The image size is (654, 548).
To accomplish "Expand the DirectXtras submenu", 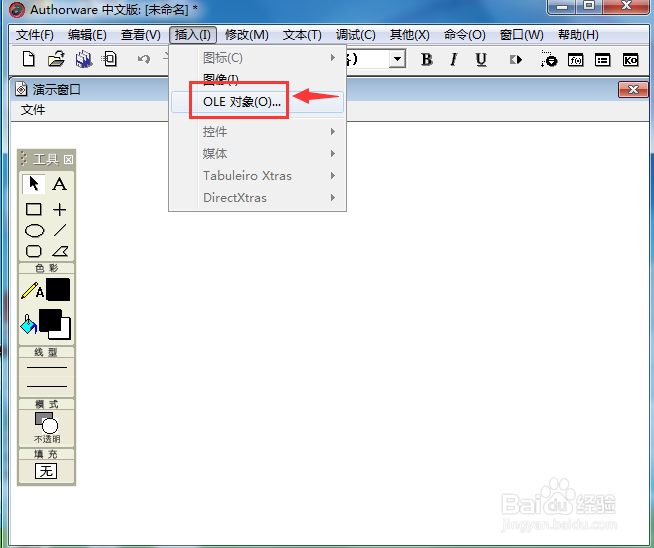I will click(257, 198).
